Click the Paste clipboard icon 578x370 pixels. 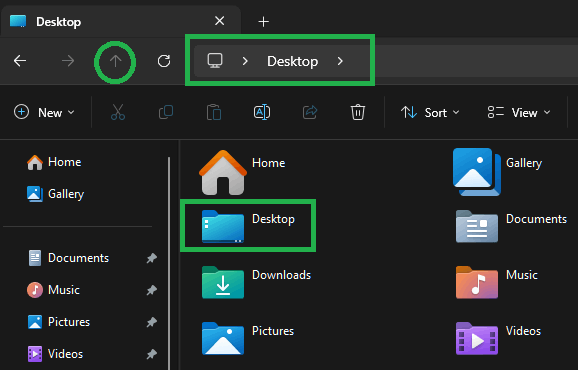tap(214, 112)
